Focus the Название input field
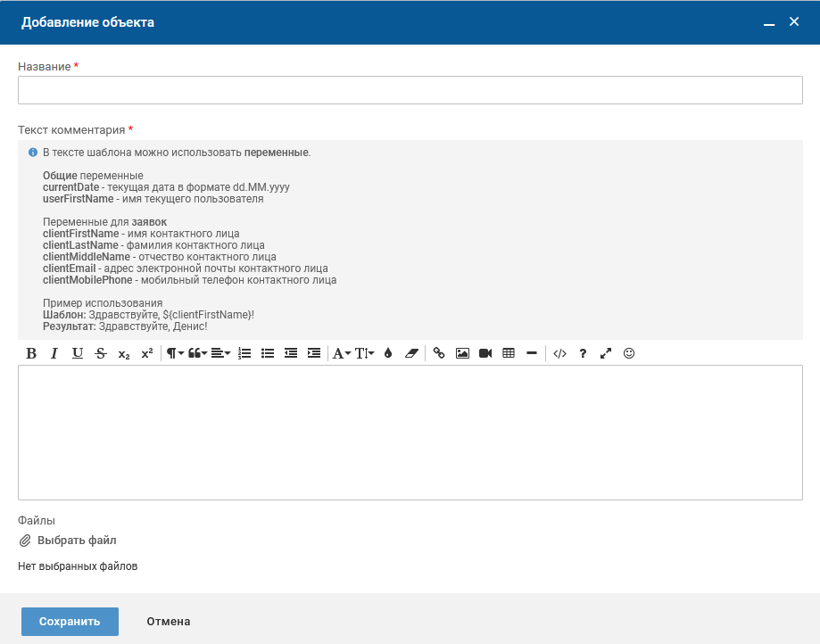The height and width of the screenshot is (644, 820). click(x=410, y=90)
